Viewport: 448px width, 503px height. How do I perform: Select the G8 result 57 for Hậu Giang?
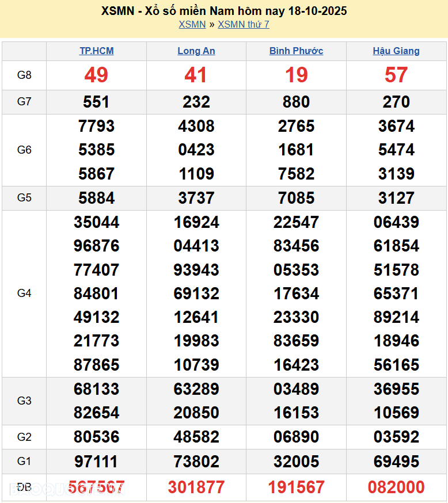pyautogui.click(x=396, y=75)
